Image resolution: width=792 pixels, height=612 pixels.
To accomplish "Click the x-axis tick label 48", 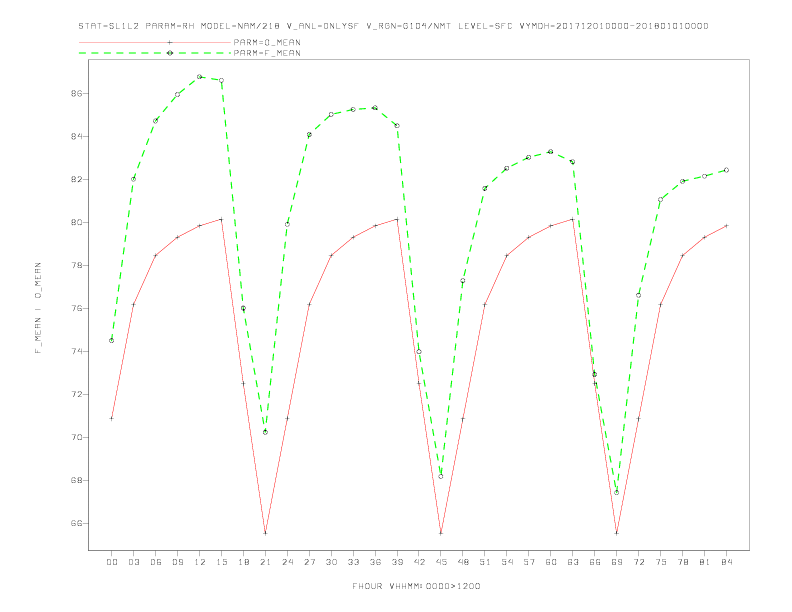I will [463, 562].
